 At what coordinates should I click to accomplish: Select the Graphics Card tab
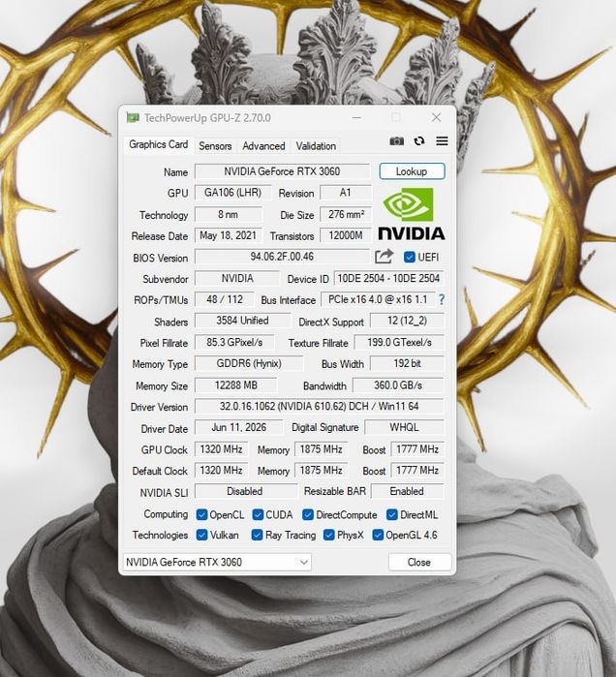[159, 144]
